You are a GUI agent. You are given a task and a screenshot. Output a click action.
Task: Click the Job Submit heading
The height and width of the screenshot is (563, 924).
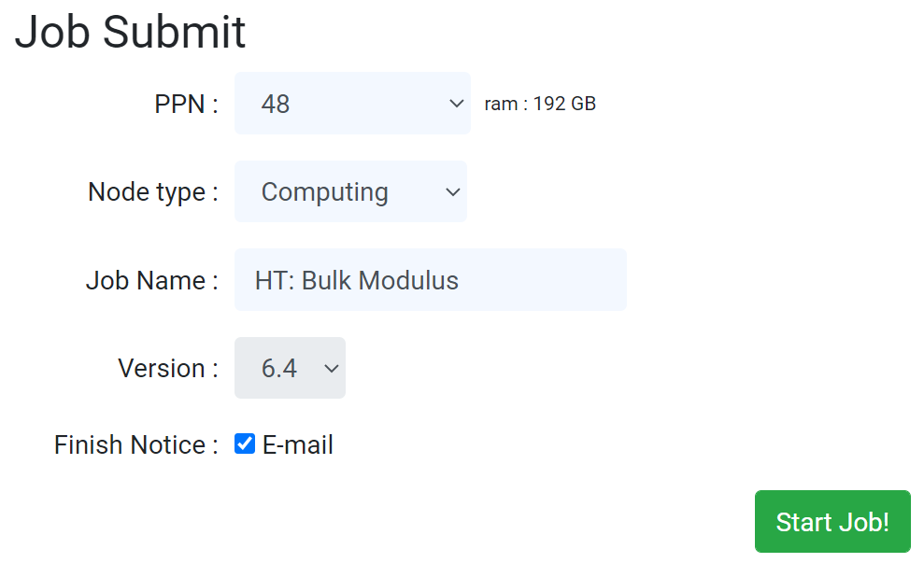point(130,33)
